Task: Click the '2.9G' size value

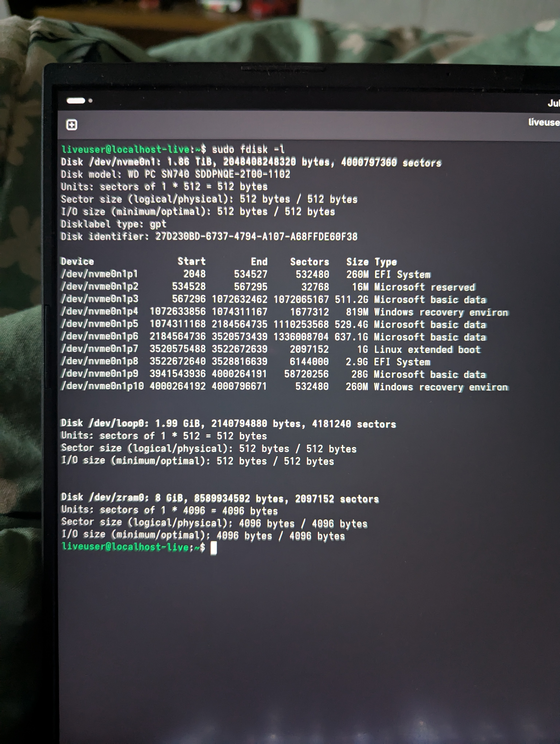Action: [x=357, y=362]
